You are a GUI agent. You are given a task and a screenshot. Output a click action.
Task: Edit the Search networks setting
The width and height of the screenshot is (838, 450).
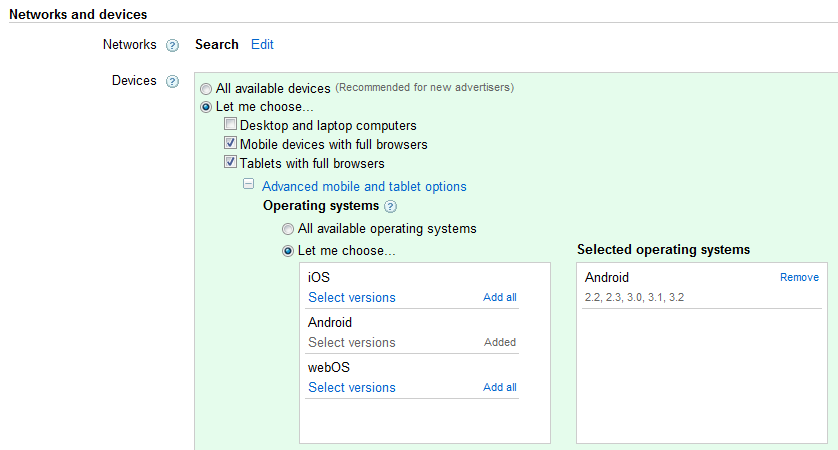click(262, 44)
